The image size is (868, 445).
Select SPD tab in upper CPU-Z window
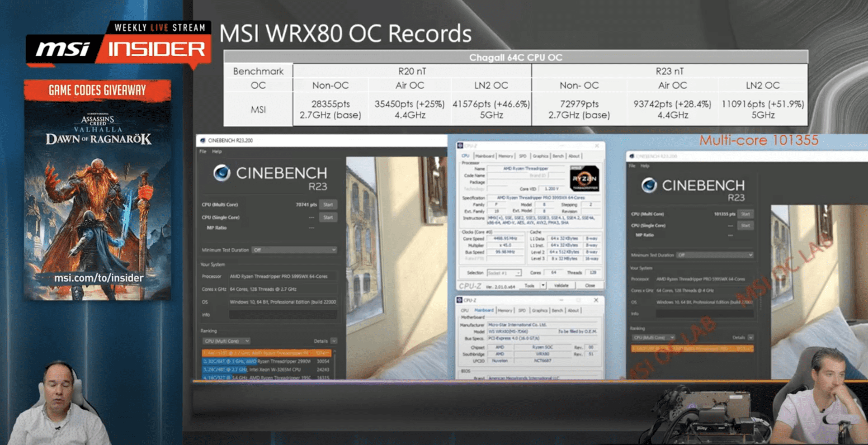pos(523,156)
